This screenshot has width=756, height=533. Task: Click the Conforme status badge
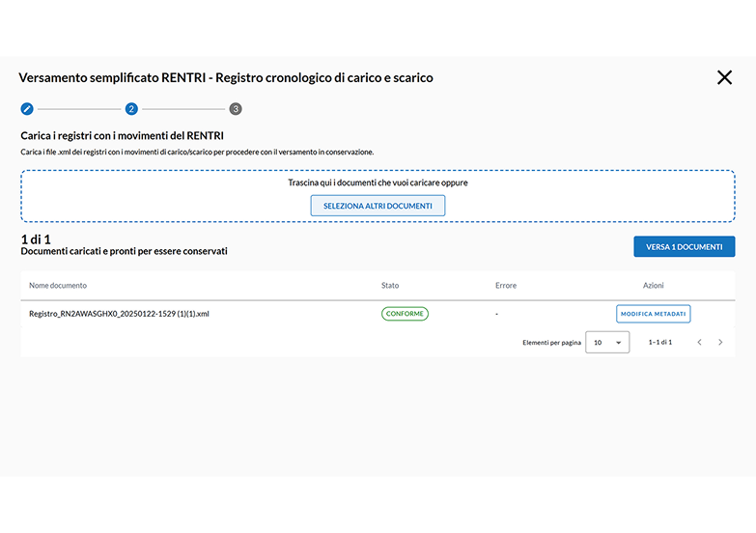coord(405,314)
